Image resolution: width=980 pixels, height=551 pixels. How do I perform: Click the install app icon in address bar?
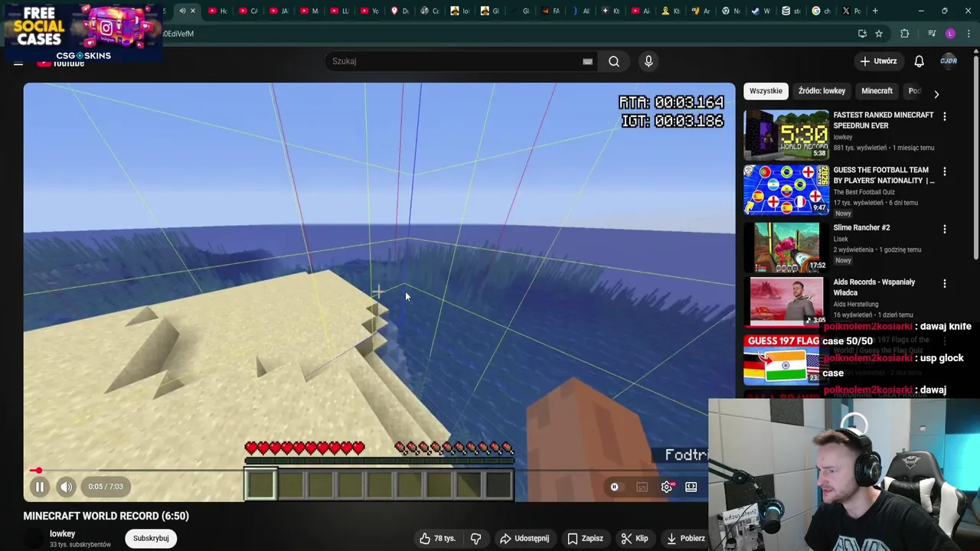click(862, 34)
